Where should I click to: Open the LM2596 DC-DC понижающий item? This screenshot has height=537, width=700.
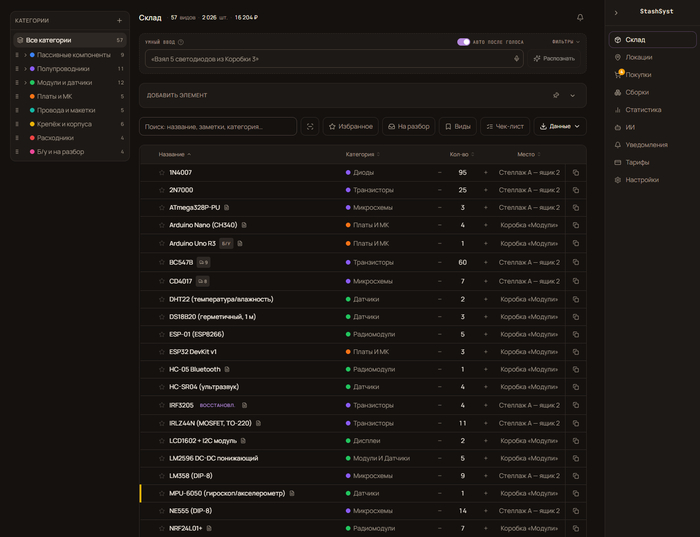(x=213, y=458)
